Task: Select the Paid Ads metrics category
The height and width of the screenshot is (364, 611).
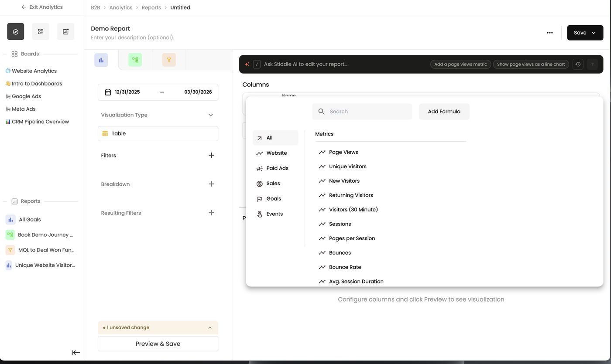Action: pos(275,168)
